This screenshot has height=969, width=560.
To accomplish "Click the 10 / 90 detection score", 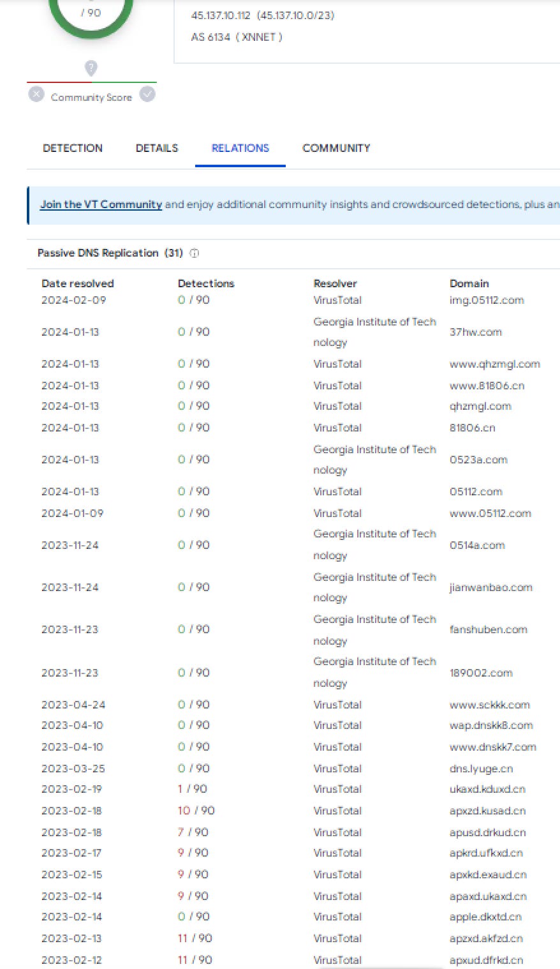I will tap(196, 811).
